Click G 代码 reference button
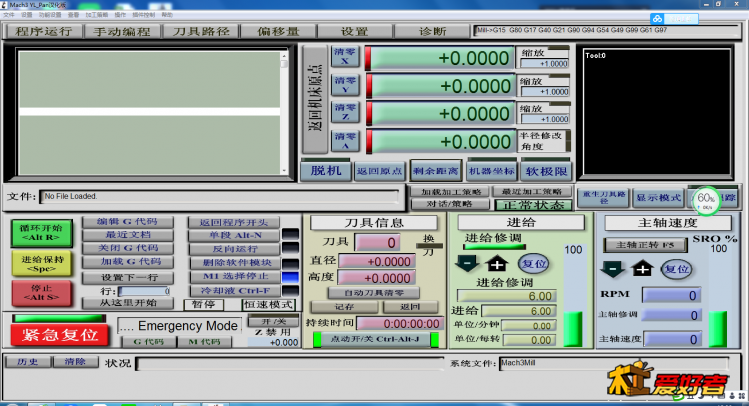 tap(149, 342)
